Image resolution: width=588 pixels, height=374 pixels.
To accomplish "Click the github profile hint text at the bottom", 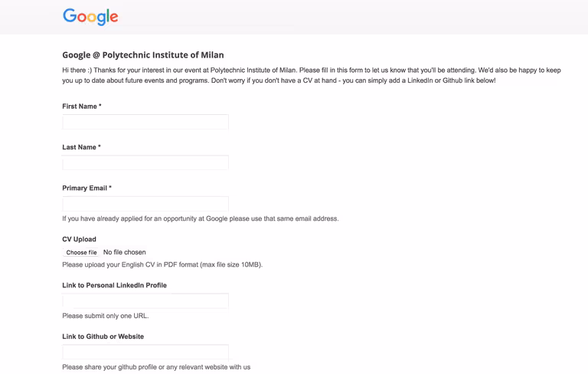I will click(156, 367).
